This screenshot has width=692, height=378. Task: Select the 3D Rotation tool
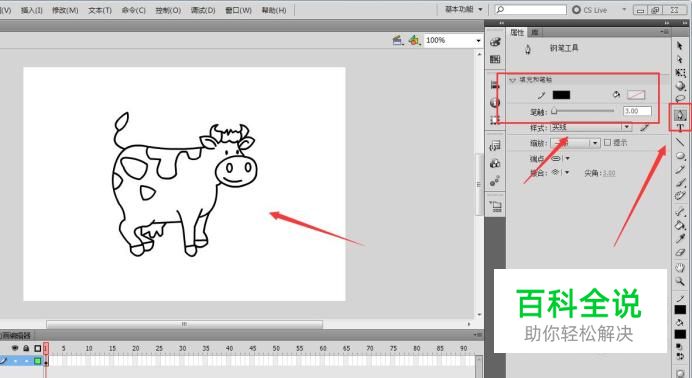click(680, 86)
